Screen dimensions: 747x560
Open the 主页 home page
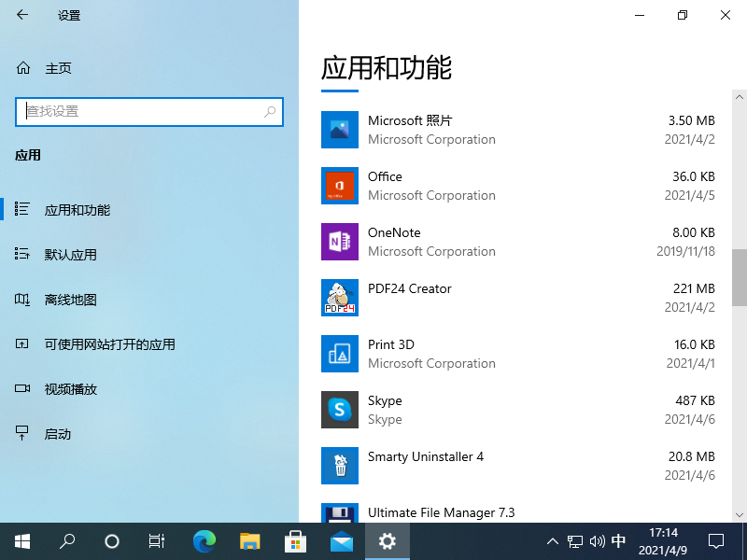(x=58, y=68)
